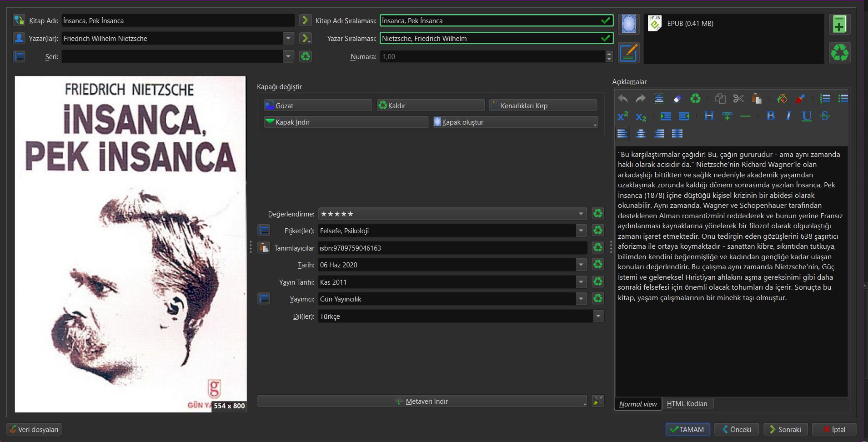The height and width of the screenshot is (442, 868).
Task: Open heading style H menu
Action: click(x=709, y=116)
